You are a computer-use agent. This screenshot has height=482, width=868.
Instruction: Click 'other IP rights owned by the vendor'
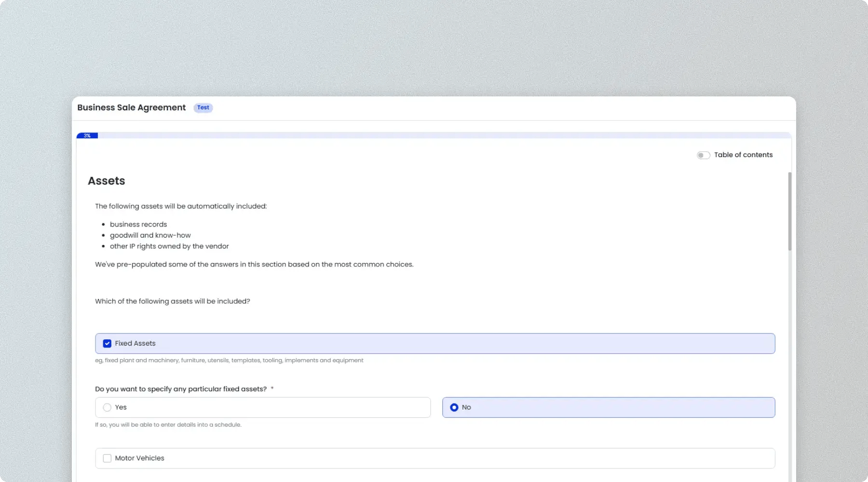[169, 246]
